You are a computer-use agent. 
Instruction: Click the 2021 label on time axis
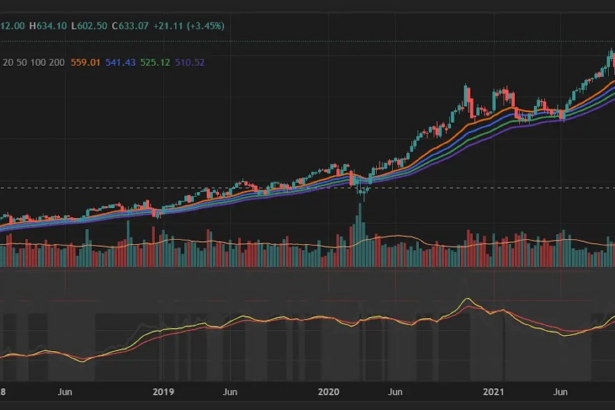tap(493, 392)
